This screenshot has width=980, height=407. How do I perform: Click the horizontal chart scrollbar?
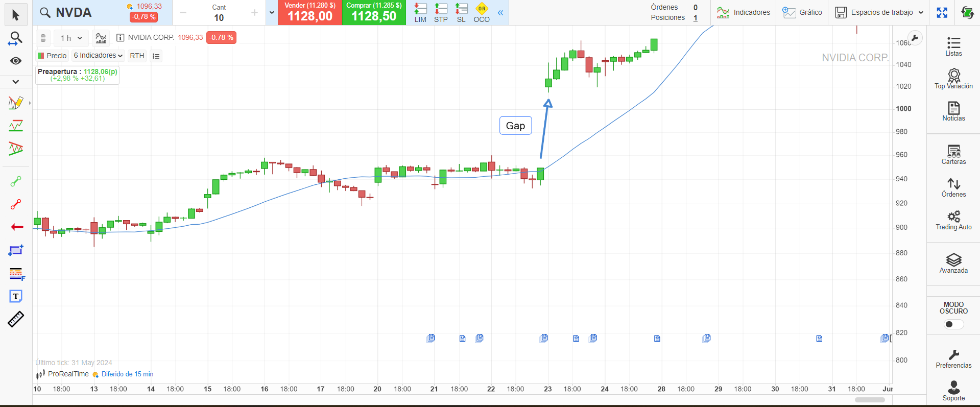[x=870, y=400]
